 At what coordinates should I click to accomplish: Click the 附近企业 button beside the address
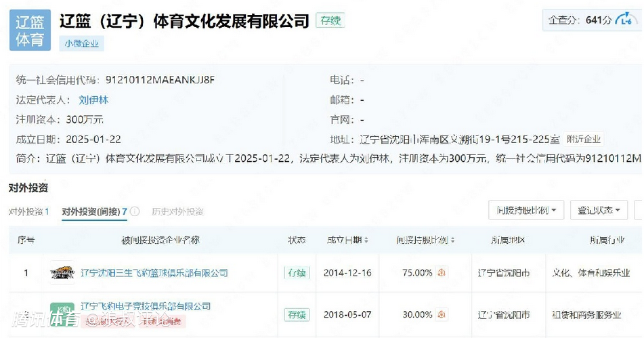tap(583, 140)
